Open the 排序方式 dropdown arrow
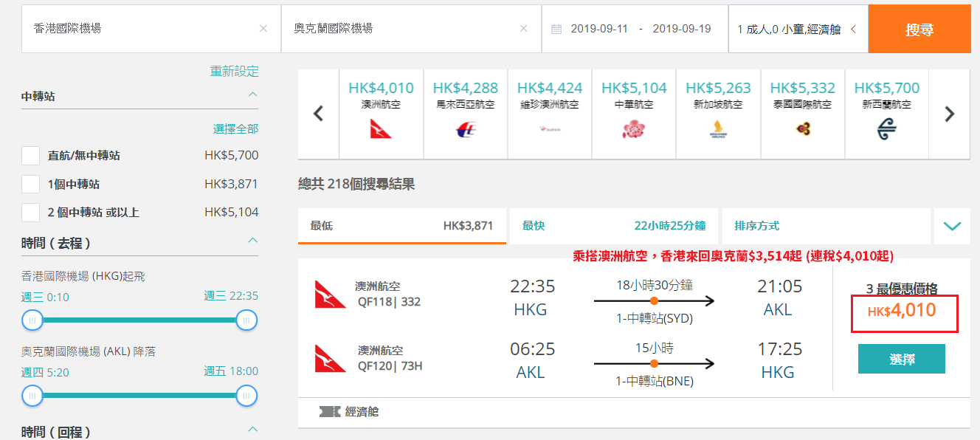The height and width of the screenshot is (440, 980). click(x=952, y=226)
